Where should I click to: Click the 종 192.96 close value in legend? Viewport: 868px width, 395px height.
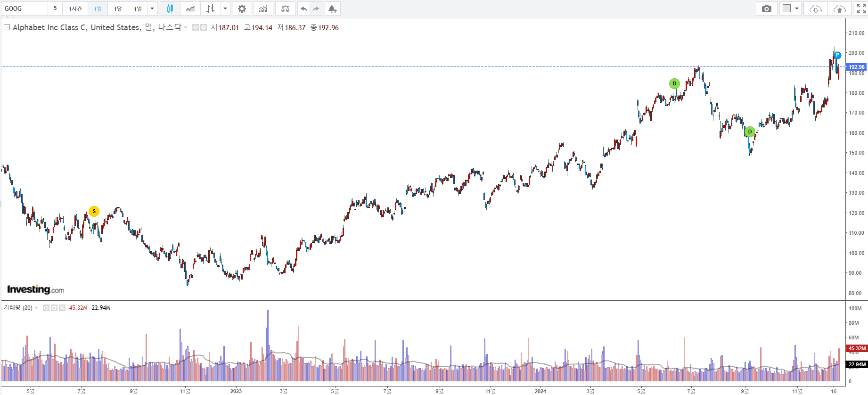325,27
